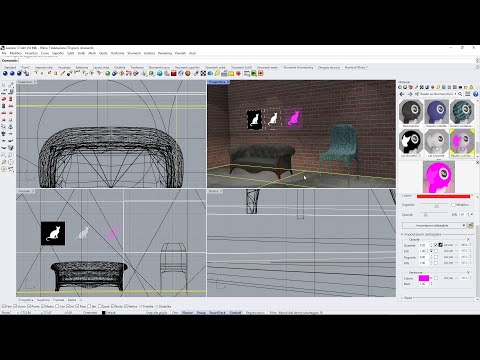Open the dropdown arrow beside the magenta Colore swatch
The image size is (480, 360).
[x=431, y=278]
